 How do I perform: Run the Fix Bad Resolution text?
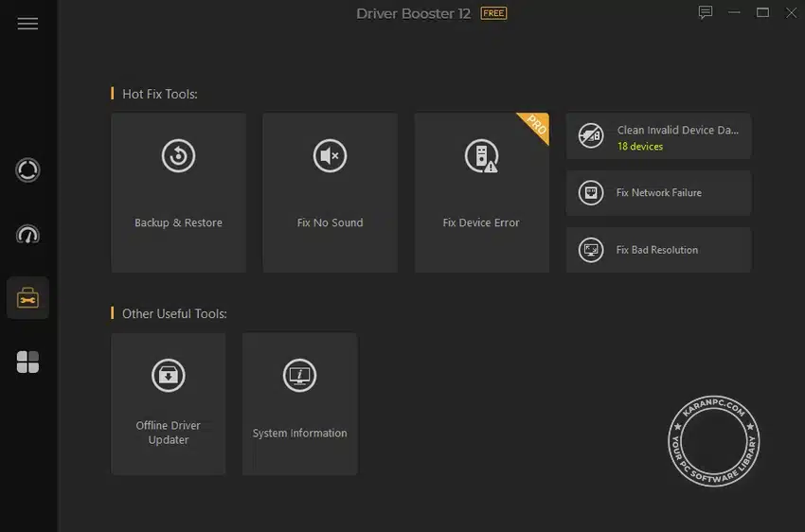[x=657, y=250]
